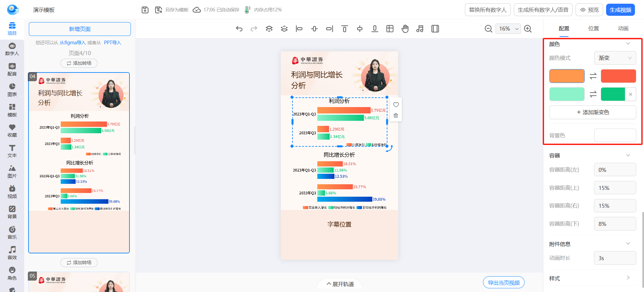Image resolution: width=644 pixels, height=292 pixels.
Task: Click the undo arrow icon
Action: [239, 29]
